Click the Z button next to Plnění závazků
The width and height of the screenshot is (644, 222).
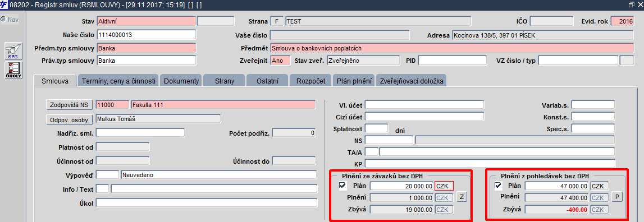click(462, 197)
